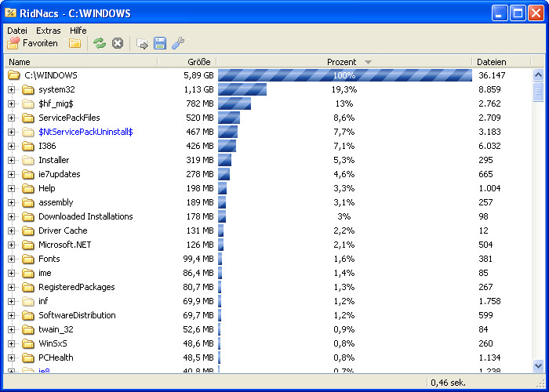
Task: Click the 19,3% percent bar of system32
Action: [242, 89]
